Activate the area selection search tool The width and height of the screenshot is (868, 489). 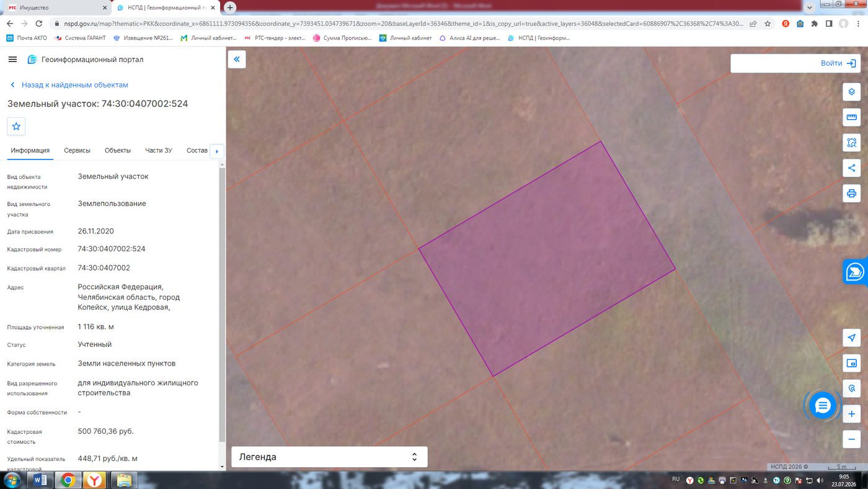point(851,143)
